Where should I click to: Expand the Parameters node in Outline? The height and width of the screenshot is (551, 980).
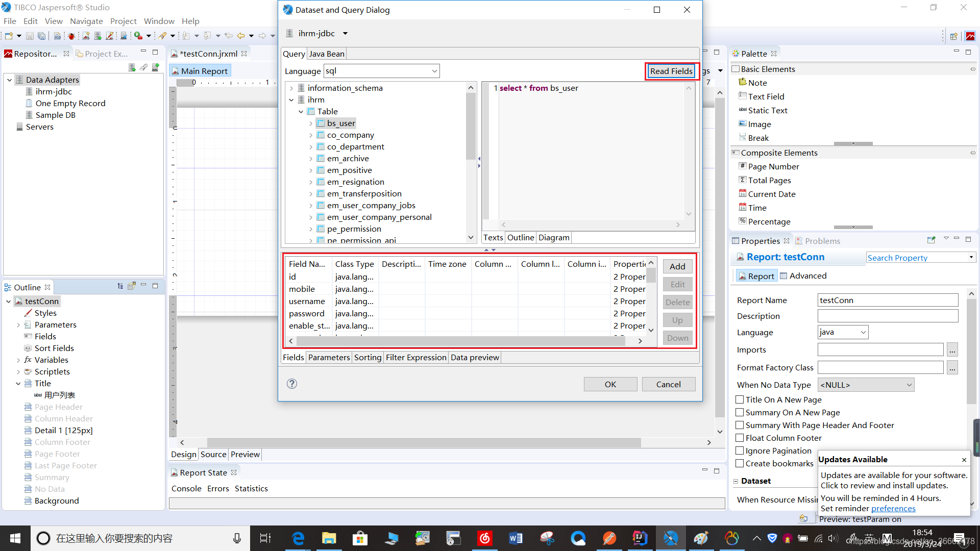(x=18, y=325)
